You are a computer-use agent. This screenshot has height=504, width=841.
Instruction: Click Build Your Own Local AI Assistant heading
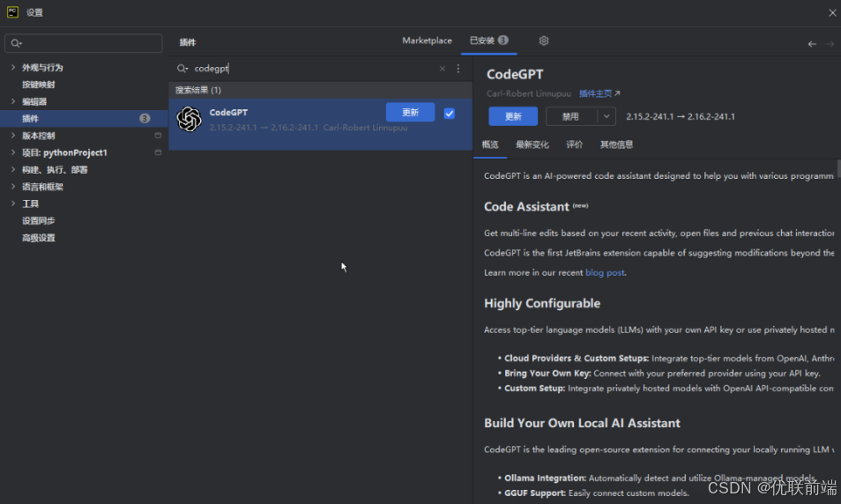pyautogui.click(x=582, y=423)
